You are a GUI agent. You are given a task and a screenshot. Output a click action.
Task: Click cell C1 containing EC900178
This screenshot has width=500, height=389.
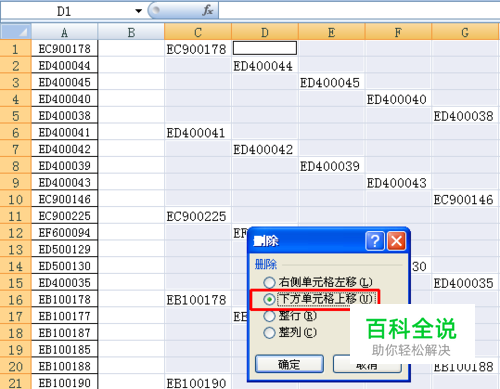click(x=198, y=49)
